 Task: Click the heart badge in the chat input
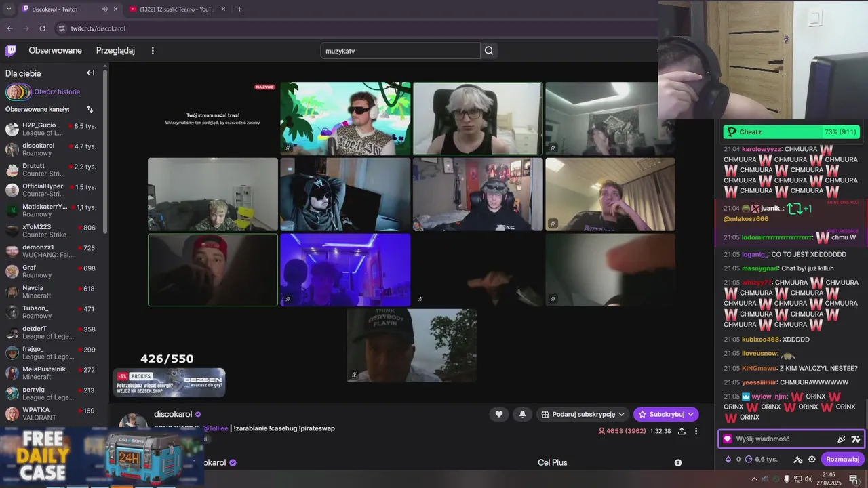(728, 439)
